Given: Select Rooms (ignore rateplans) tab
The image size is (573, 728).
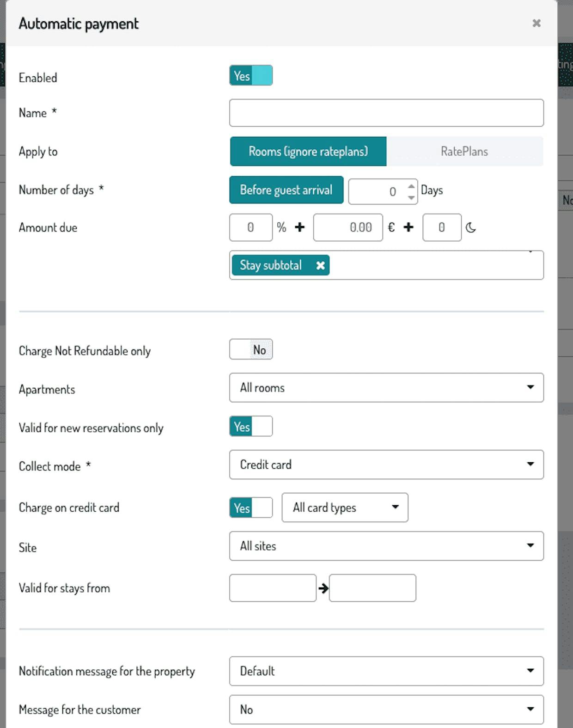Looking at the screenshot, I should coord(308,151).
